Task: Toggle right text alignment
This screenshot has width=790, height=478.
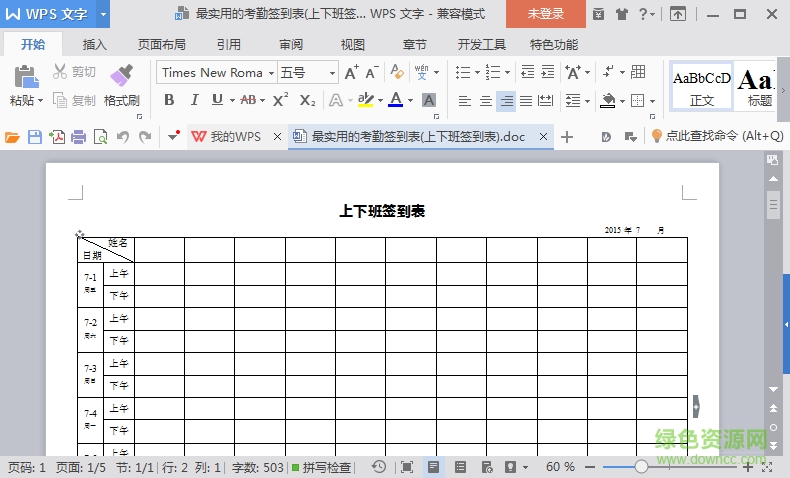Action: 506,101
